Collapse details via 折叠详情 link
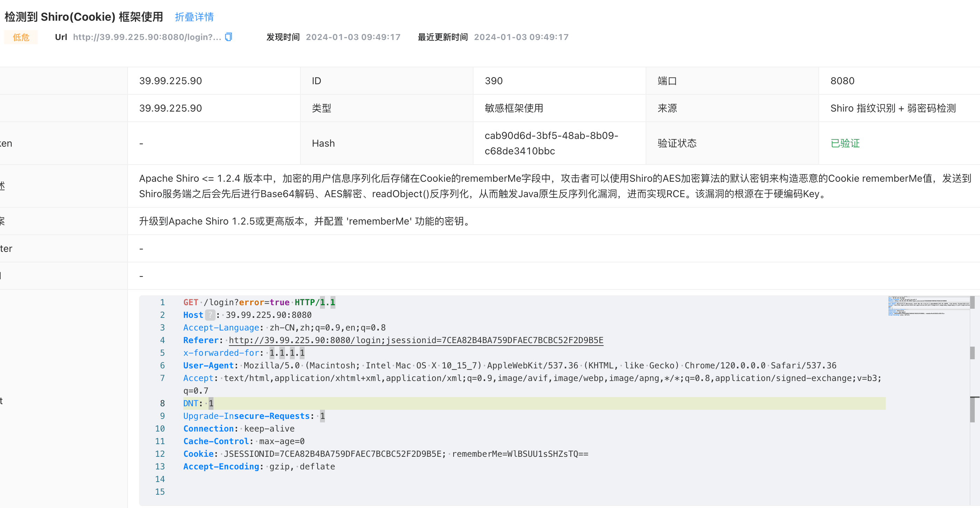Viewport: 980px width, 508px height. [x=194, y=17]
